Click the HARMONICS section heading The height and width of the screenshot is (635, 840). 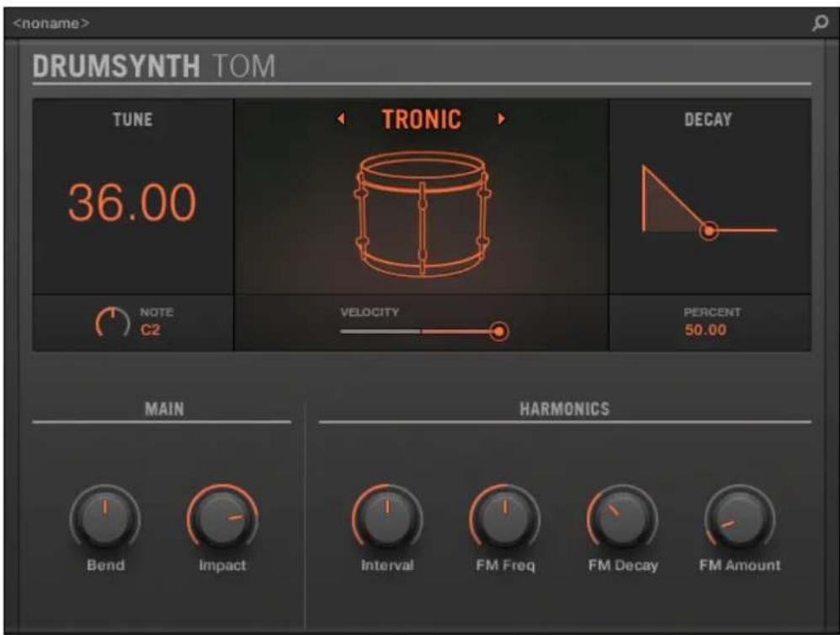[565, 409]
